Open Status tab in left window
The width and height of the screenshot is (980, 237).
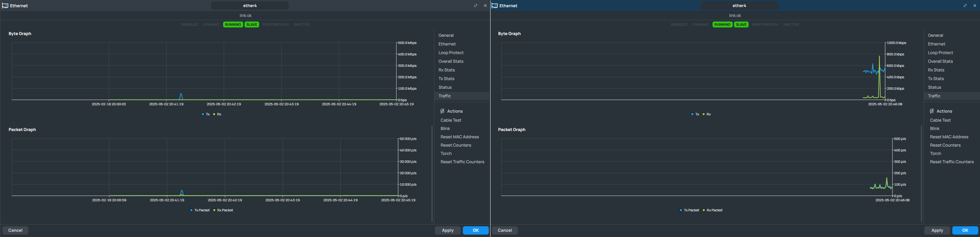click(461, 88)
